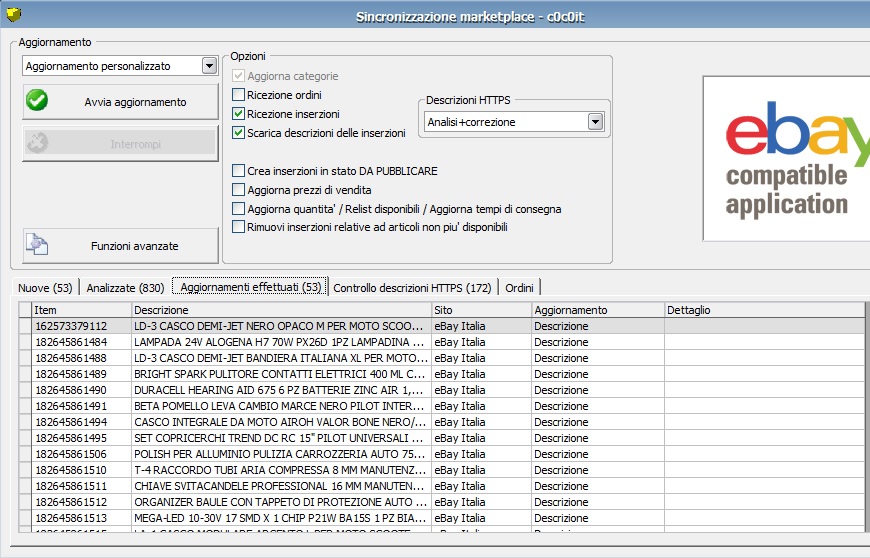Click the green checkmark icon on Avvia aggiornamento
Image resolution: width=870 pixels, height=558 pixels.
tap(37, 101)
